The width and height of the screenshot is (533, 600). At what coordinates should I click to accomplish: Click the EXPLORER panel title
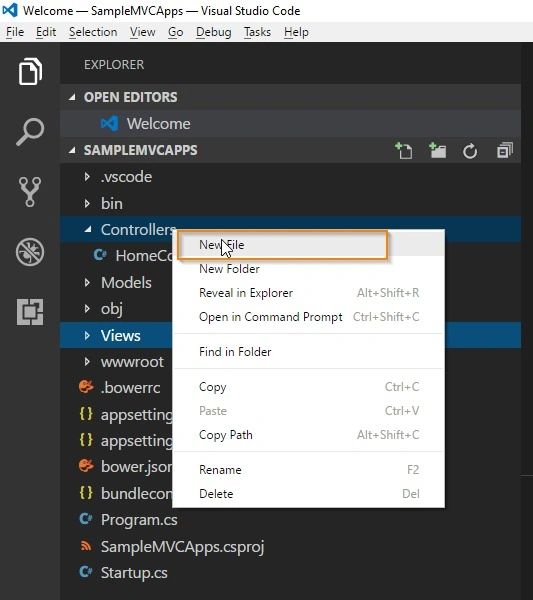(x=114, y=65)
